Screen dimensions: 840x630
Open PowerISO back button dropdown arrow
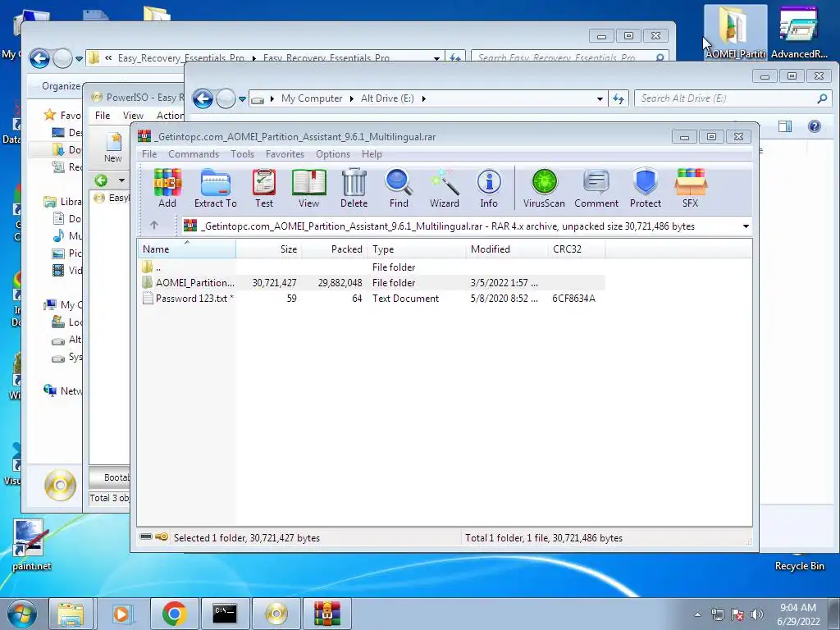click(121, 180)
